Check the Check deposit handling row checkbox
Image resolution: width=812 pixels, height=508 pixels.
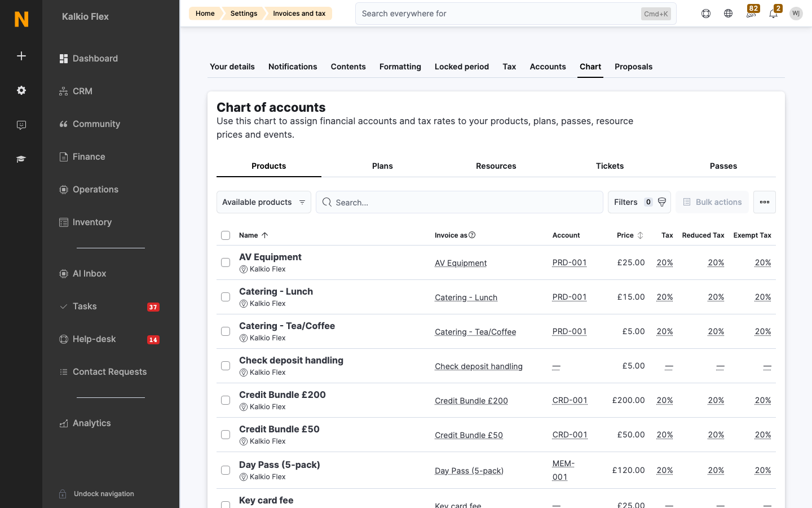[x=226, y=366]
